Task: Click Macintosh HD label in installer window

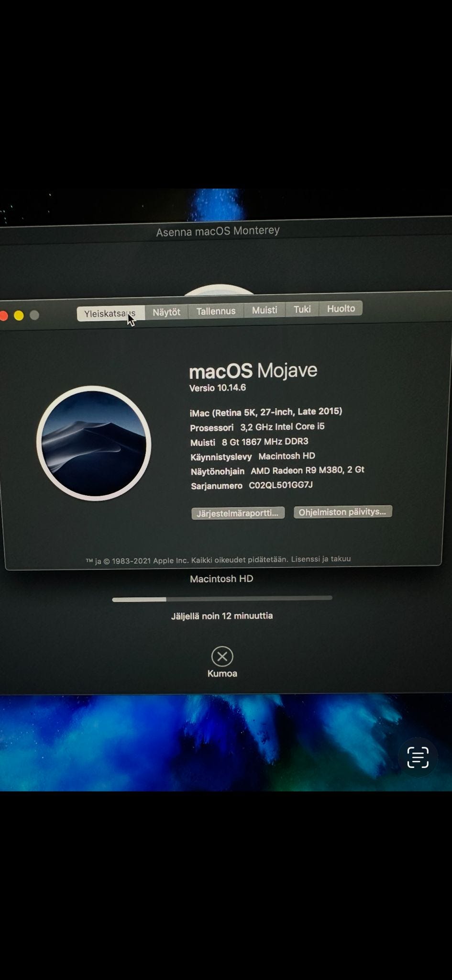Action: click(x=221, y=579)
